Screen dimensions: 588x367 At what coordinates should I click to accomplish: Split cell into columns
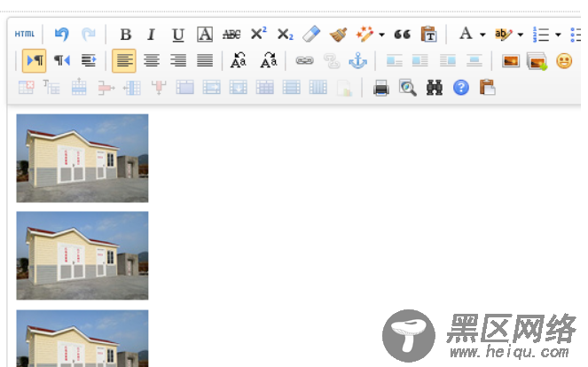point(318,88)
